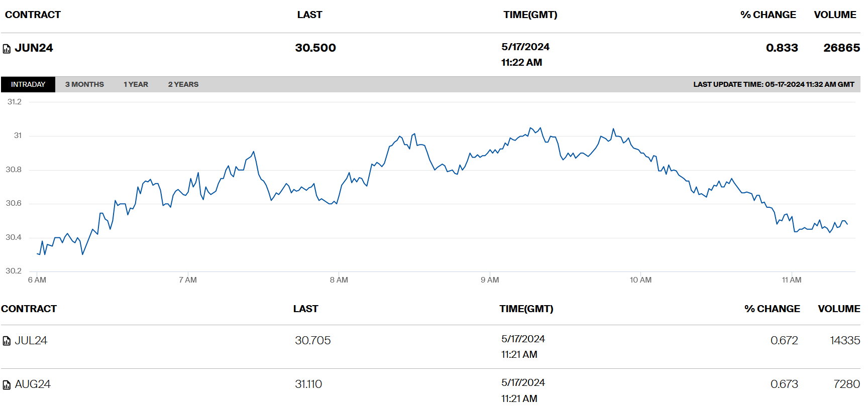This screenshot has height=412, width=868.
Task: Click the JUN24 last price 30.500
Action: (x=315, y=48)
